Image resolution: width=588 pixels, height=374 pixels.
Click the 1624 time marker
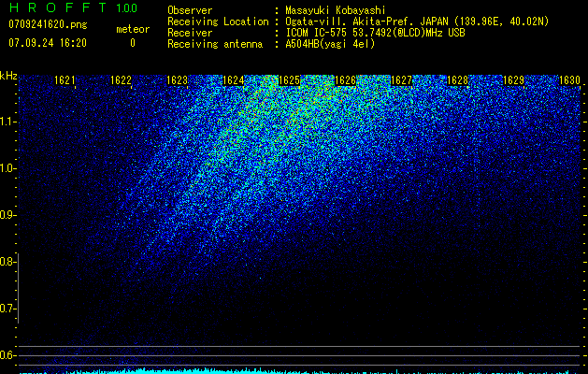click(x=234, y=80)
